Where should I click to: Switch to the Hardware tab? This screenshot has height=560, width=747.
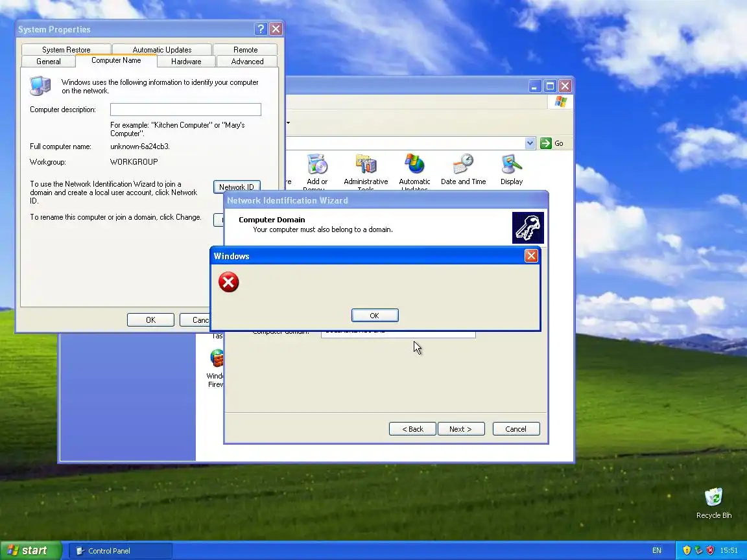pyautogui.click(x=186, y=62)
